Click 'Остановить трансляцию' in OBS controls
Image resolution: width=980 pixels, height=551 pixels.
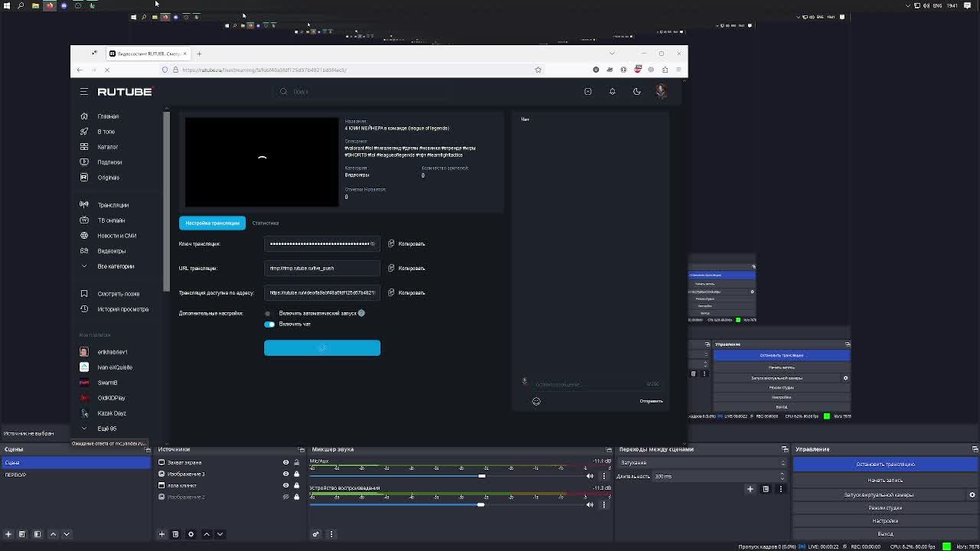pos(885,465)
